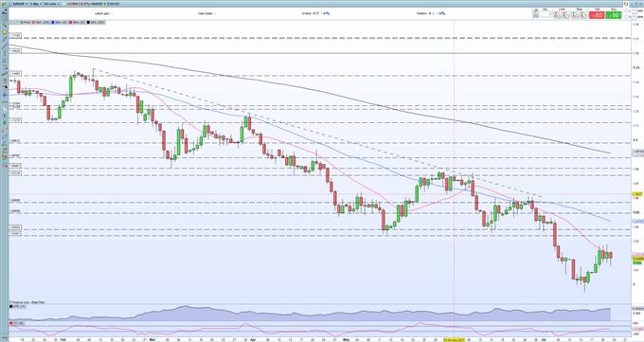Click the red dot icon at toolbar bottom
This screenshot has height=342, width=644.
5,166
